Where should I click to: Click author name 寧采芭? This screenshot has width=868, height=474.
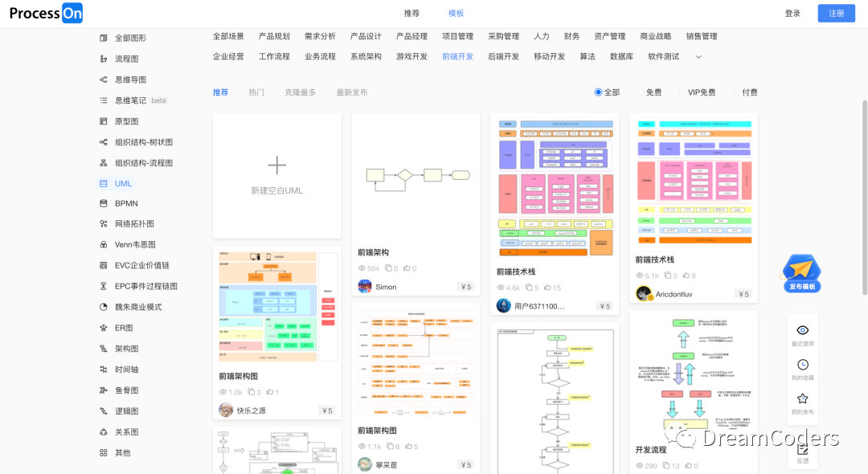pyautogui.click(x=387, y=465)
